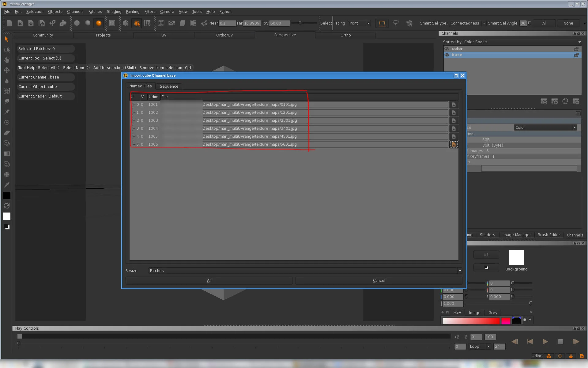Click the pin Towbrush tool
Screen dimensions: 588x368
coord(6,112)
